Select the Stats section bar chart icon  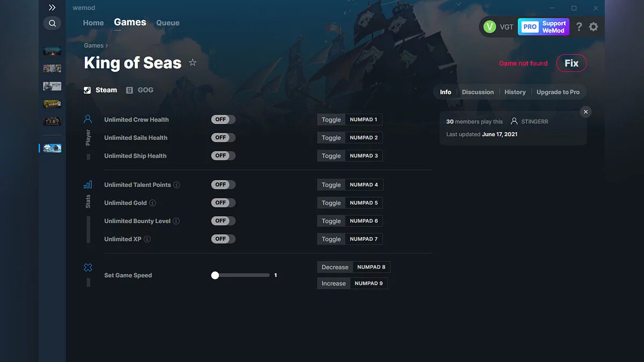pos(87,184)
